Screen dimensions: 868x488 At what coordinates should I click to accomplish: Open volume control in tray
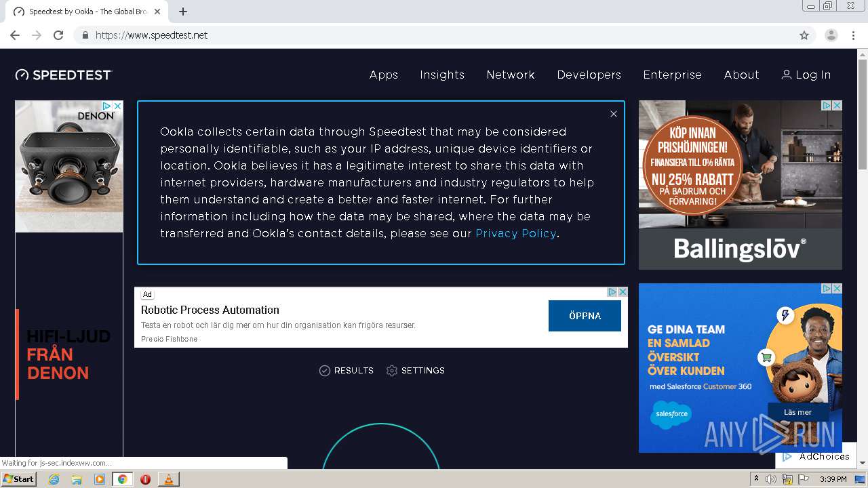771,479
